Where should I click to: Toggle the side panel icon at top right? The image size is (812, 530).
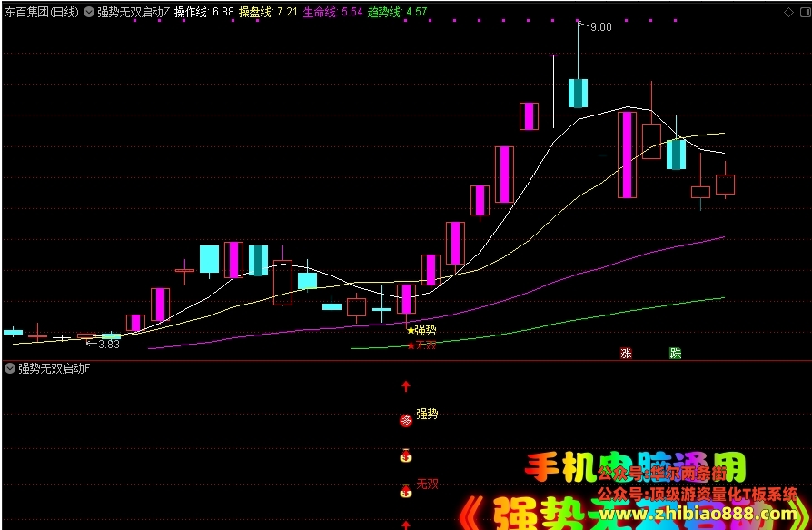coord(806,12)
